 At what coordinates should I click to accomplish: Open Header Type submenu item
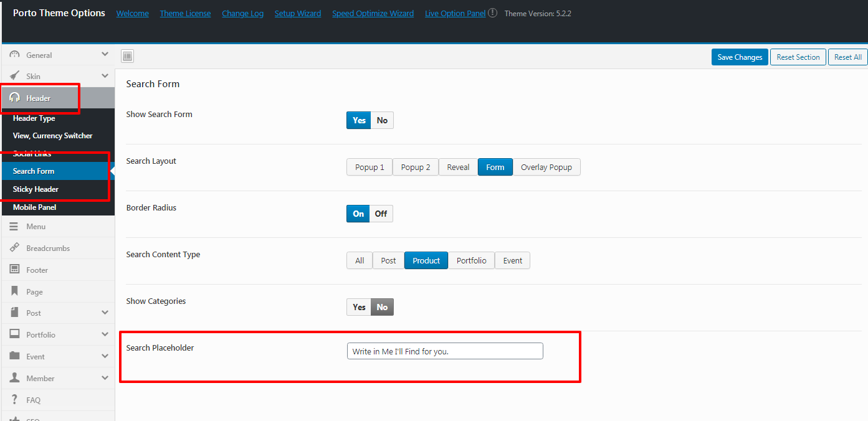57,118
